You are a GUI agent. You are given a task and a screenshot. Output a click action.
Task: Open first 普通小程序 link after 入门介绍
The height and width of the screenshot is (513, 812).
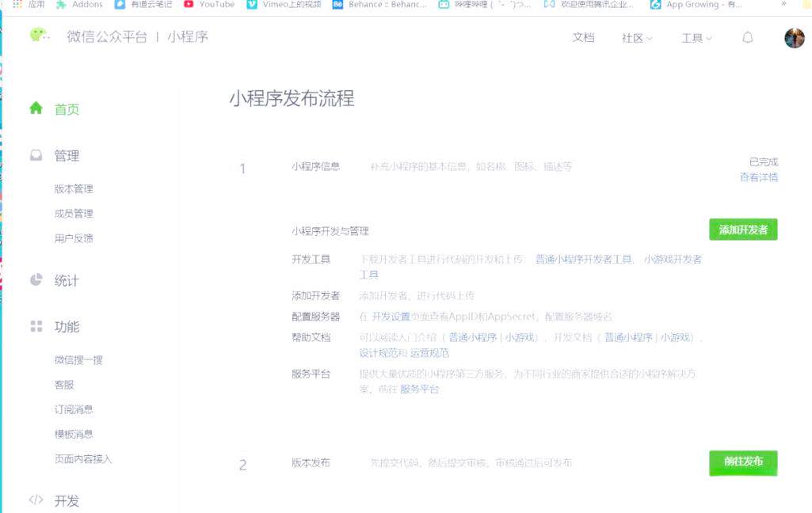(472, 337)
